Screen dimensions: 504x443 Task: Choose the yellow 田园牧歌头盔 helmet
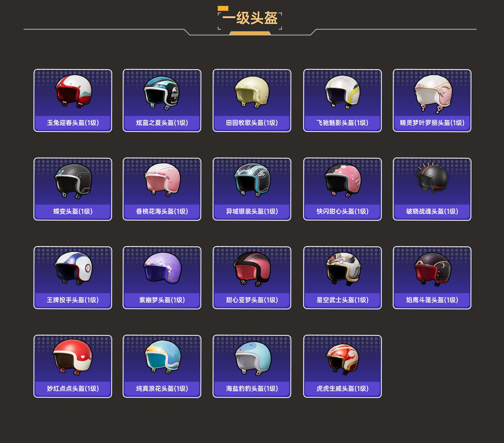coord(252,92)
